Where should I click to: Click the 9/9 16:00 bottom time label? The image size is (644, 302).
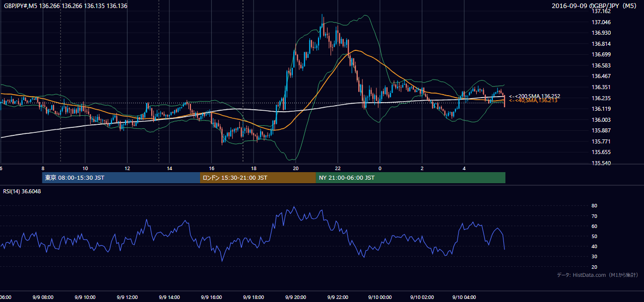pyautogui.click(x=211, y=297)
